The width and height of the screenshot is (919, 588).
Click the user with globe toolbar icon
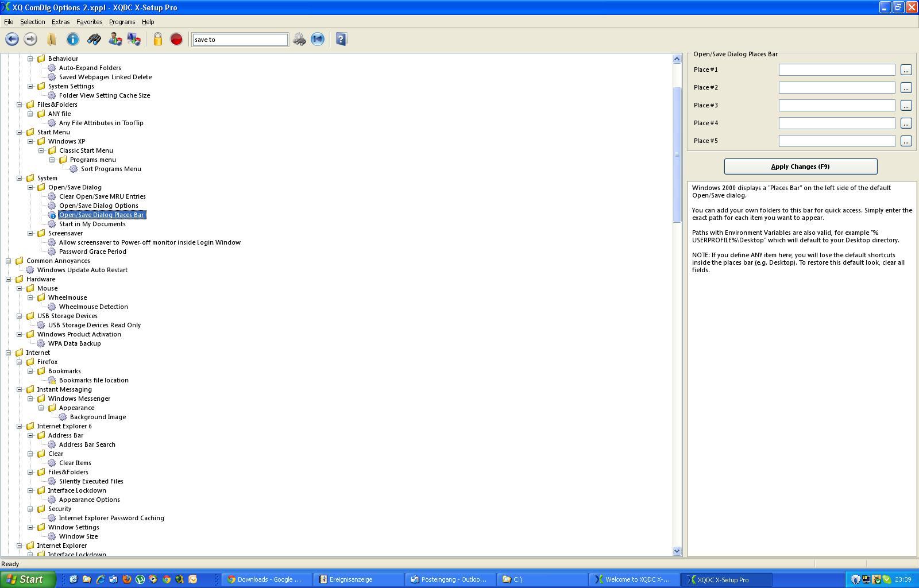pyautogui.click(x=115, y=39)
